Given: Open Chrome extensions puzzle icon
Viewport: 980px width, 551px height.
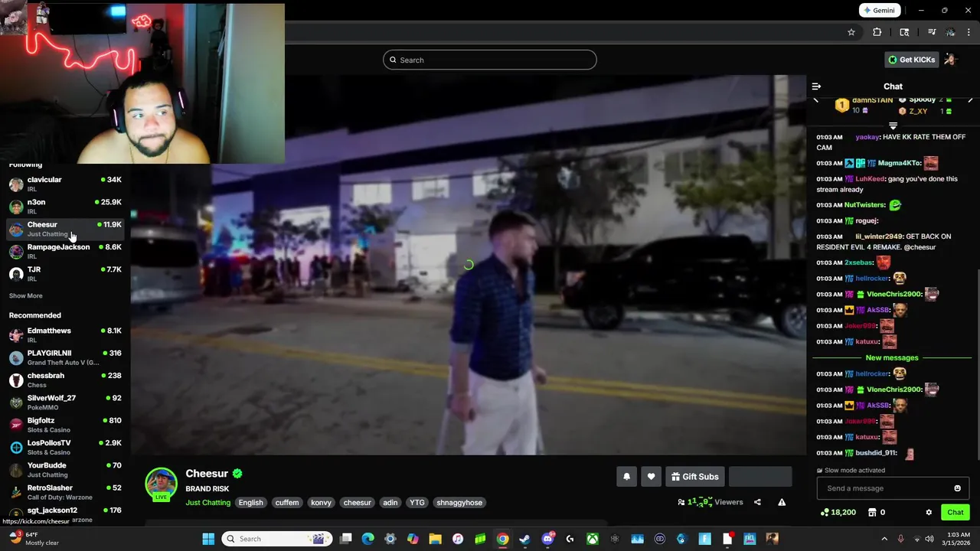Looking at the screenshot, I should pos(877,32).
